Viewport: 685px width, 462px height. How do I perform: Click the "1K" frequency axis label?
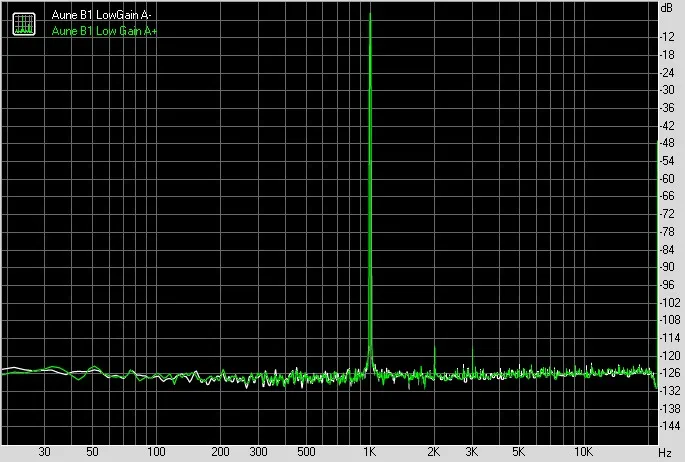click(370, 452)
